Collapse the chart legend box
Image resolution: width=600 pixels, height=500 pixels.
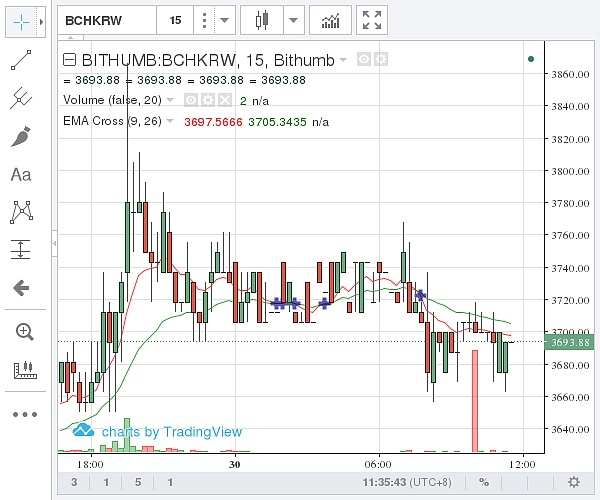pyautogui.click(x=70, y=60)
